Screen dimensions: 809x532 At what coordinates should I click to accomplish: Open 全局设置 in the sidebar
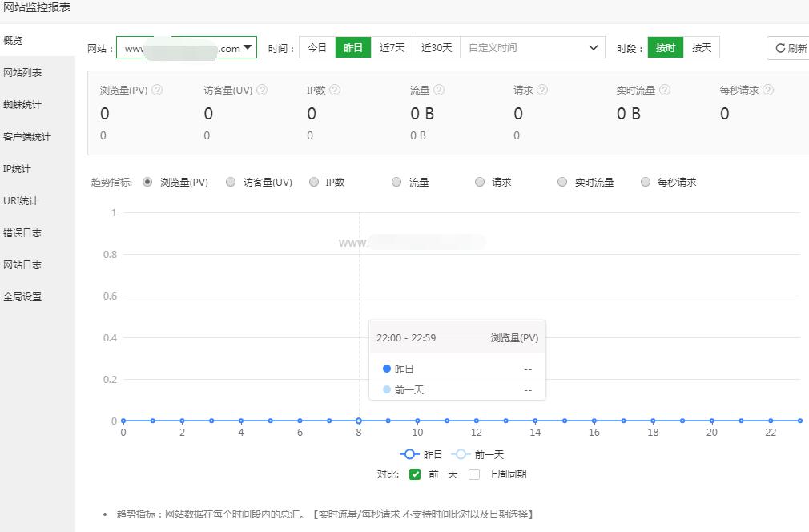(37, 296)
